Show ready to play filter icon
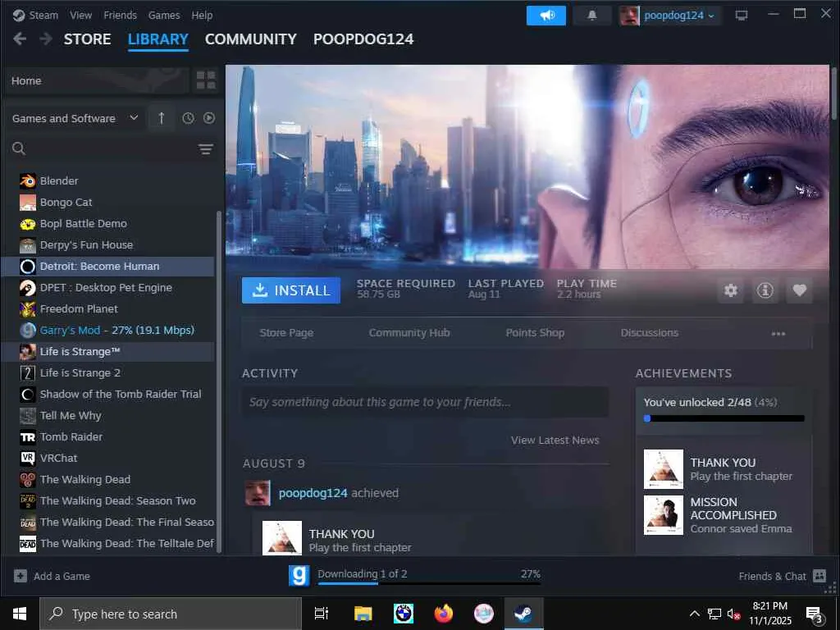This screenshot has height=630, width=840. [x=209, y=118]
